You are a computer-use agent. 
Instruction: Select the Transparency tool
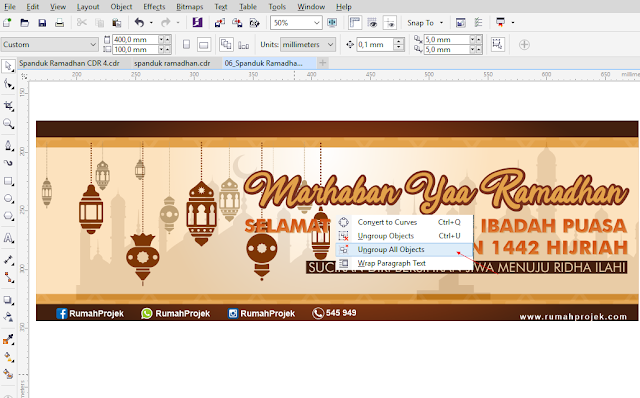coord(8,318)
